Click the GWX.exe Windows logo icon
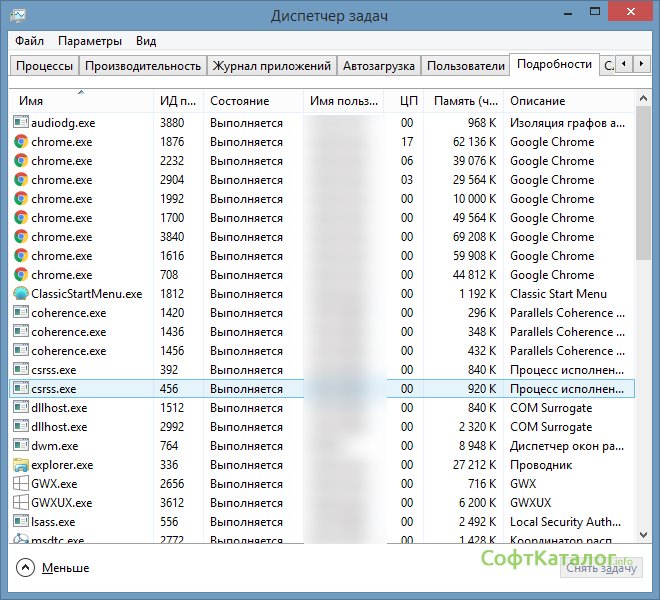Viewport: 660px width, 600px height. coord(21,484)
